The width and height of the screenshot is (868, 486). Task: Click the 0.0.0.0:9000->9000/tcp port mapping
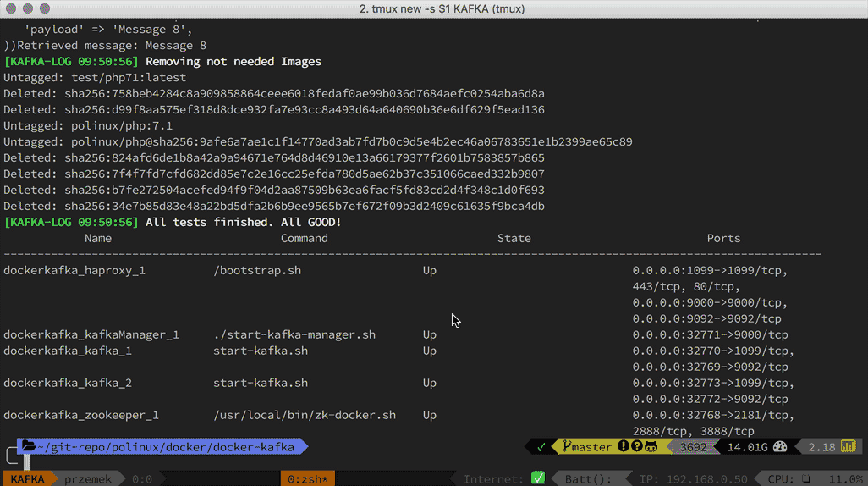[x=711, y=302]
